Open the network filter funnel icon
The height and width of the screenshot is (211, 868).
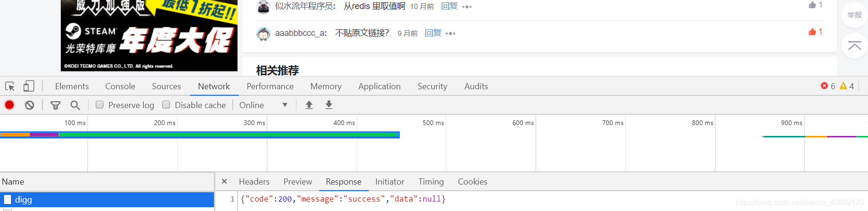[x=56, y=105]
